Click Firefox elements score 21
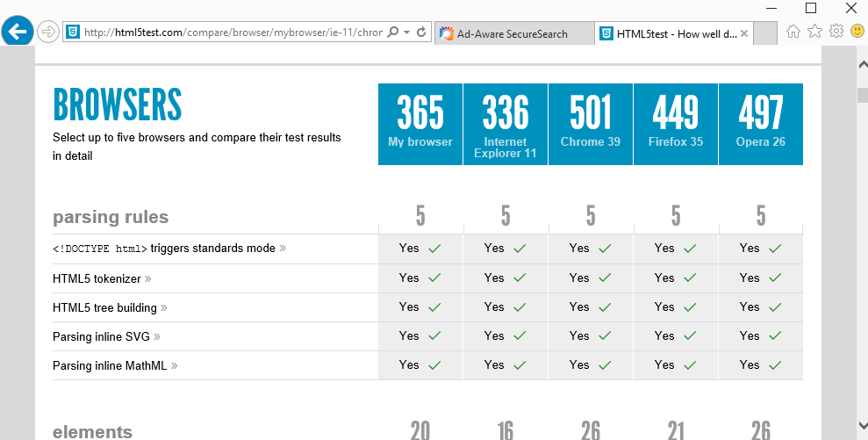 [676, 430]
